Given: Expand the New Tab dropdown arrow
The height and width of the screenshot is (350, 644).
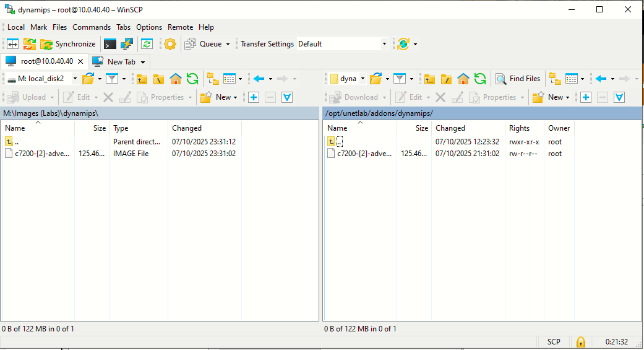Looking at the screenshot, I should pos(143,62).
